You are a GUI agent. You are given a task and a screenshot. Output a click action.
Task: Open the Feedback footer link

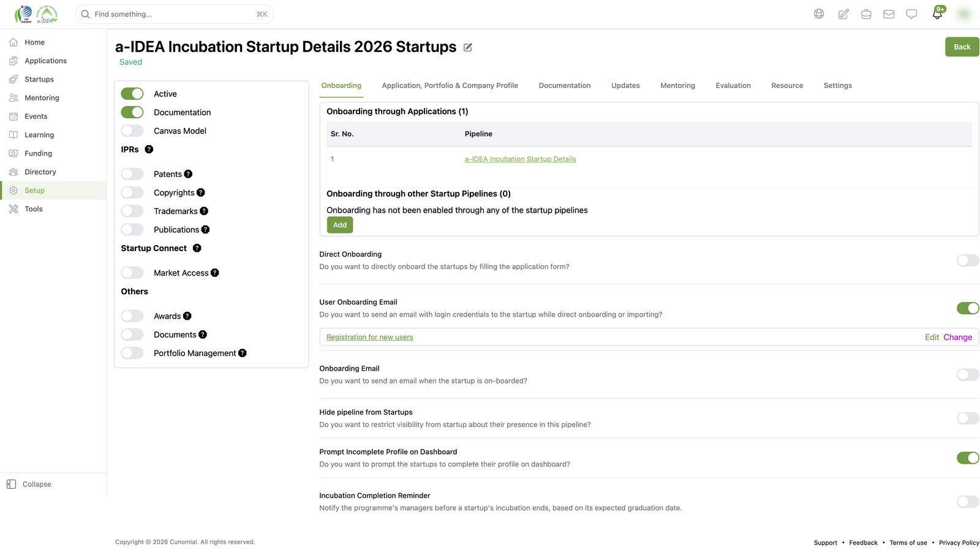[863, 543]
